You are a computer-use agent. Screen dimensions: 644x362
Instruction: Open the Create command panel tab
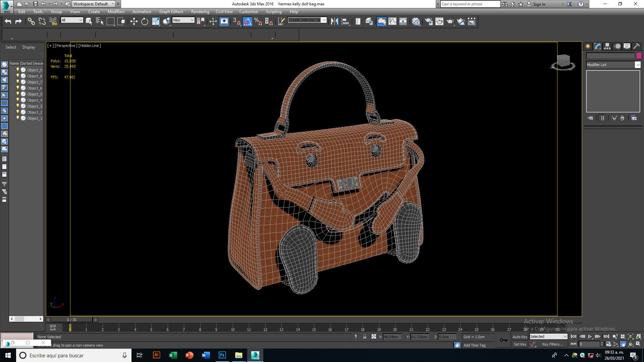(x=588, y=46)
